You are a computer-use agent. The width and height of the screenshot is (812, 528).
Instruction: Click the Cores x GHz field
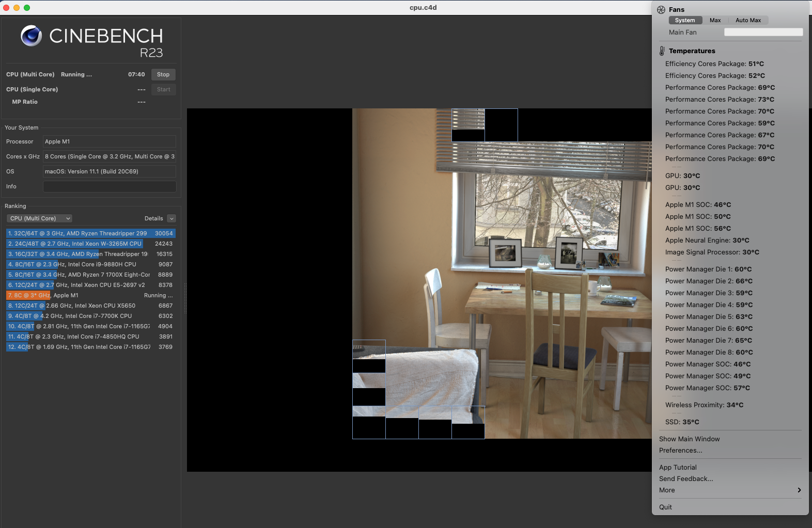click(x=110, y=156)
